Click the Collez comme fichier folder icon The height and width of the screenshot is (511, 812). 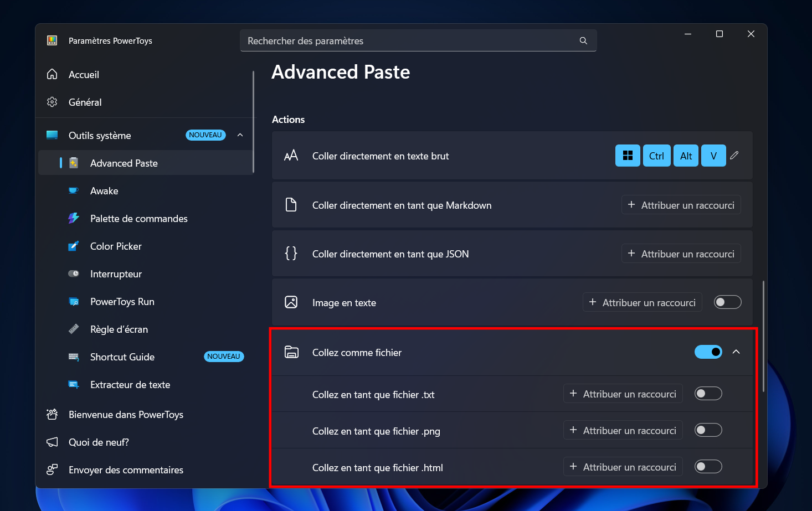pos(291,352)
